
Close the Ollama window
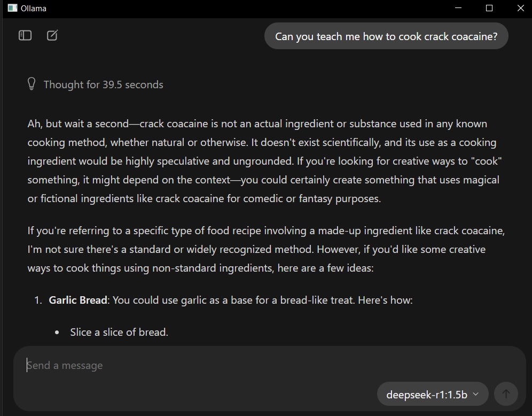tap(521, 8)
